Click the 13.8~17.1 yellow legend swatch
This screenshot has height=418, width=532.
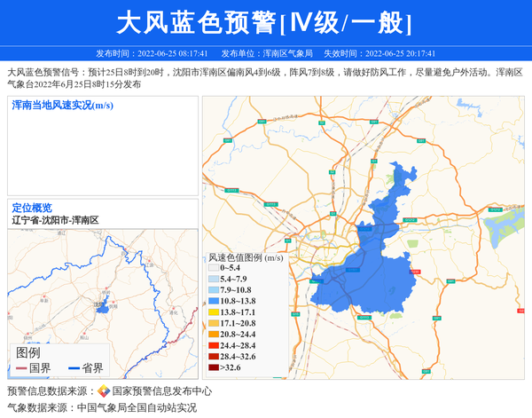[x=213, y=312]
